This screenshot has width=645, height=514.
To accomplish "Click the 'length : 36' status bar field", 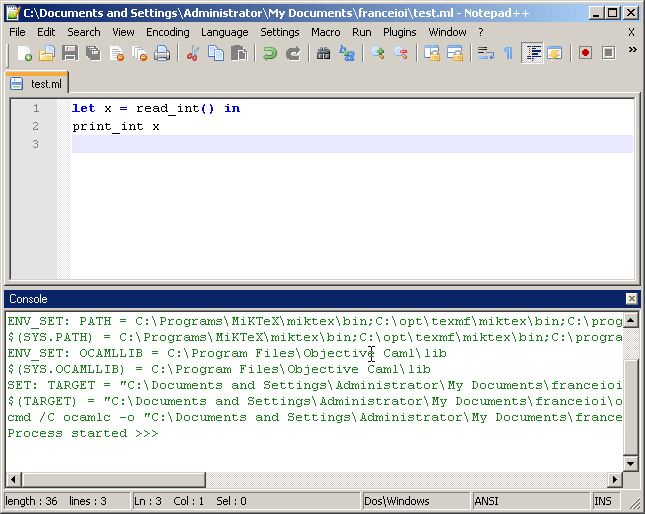I will 67,501.
